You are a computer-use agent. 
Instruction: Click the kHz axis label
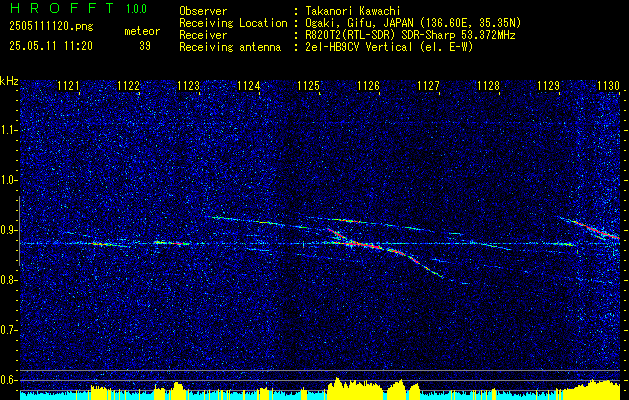tap(9, 81)
